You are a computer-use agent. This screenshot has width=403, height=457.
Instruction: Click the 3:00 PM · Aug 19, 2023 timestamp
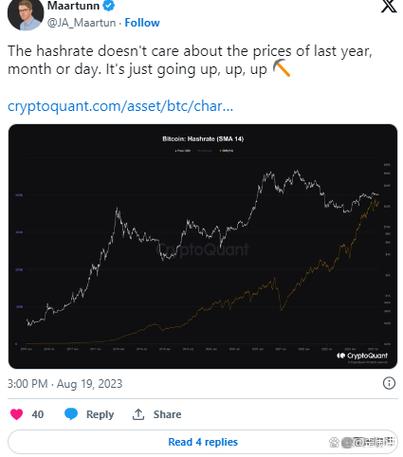[65, 384]
